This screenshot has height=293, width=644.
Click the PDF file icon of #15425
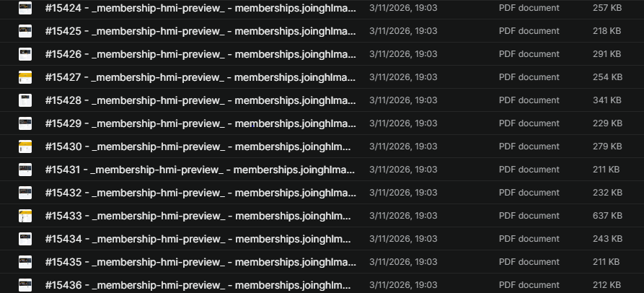tap(25, 31)
